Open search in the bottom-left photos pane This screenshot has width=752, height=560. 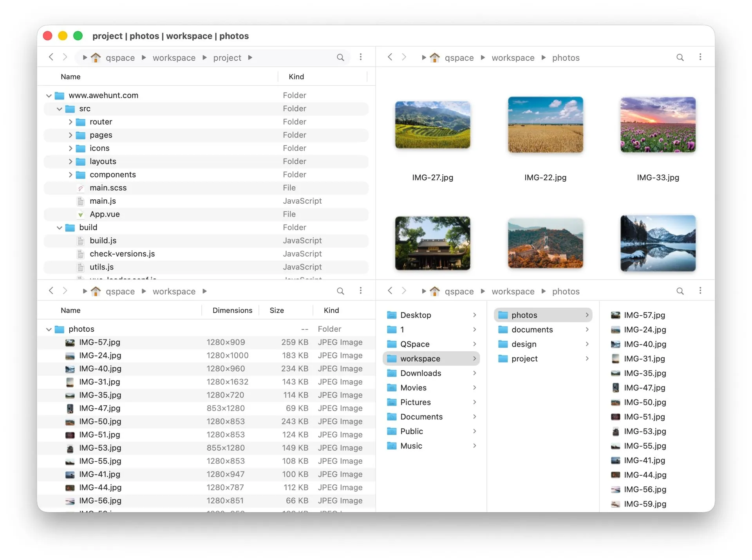(340, 291)
